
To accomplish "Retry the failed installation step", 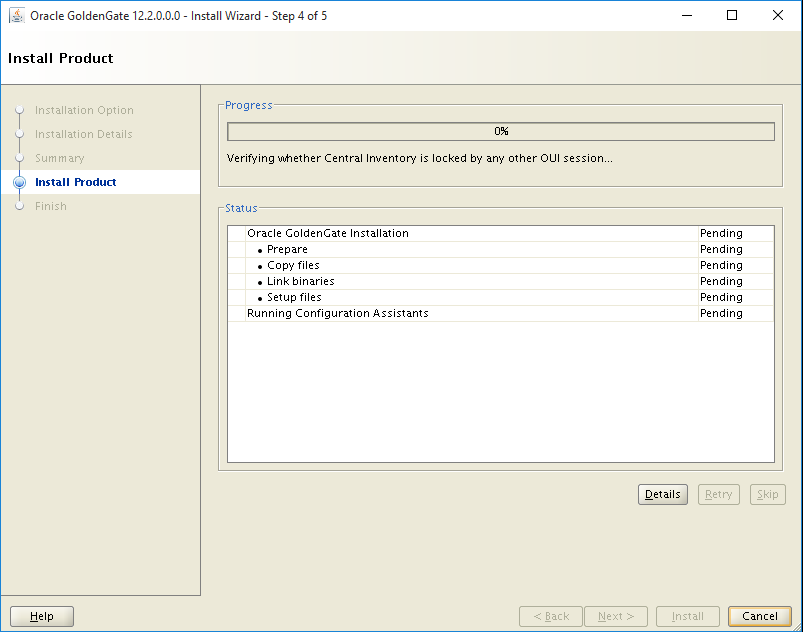I will 718,494.
